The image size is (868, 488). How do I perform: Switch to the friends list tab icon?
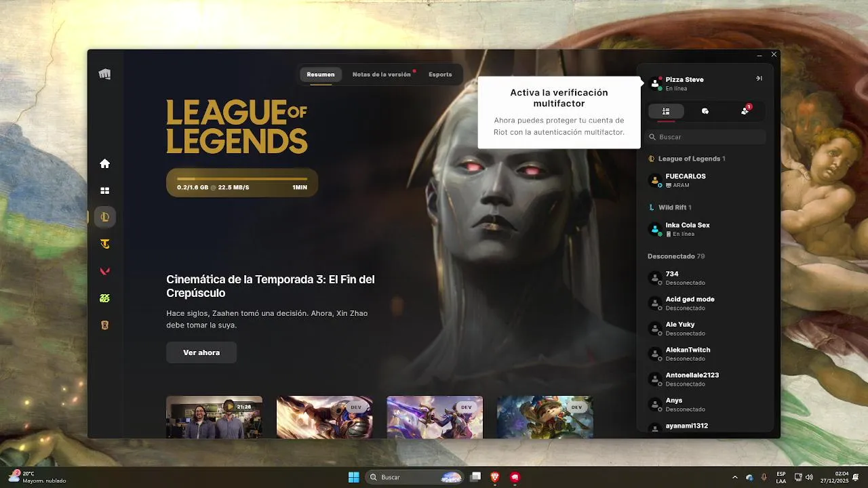tap(666, 111)
